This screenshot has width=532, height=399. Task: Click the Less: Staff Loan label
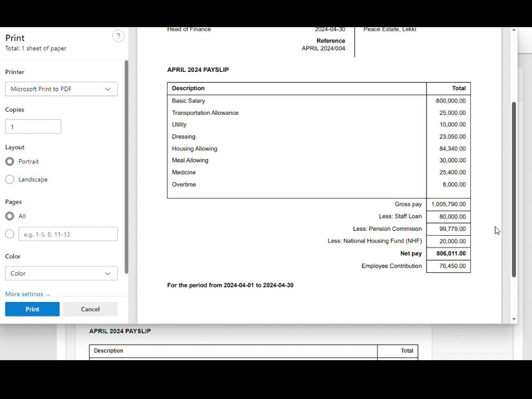pyautogui.click(x=400, y=217)
